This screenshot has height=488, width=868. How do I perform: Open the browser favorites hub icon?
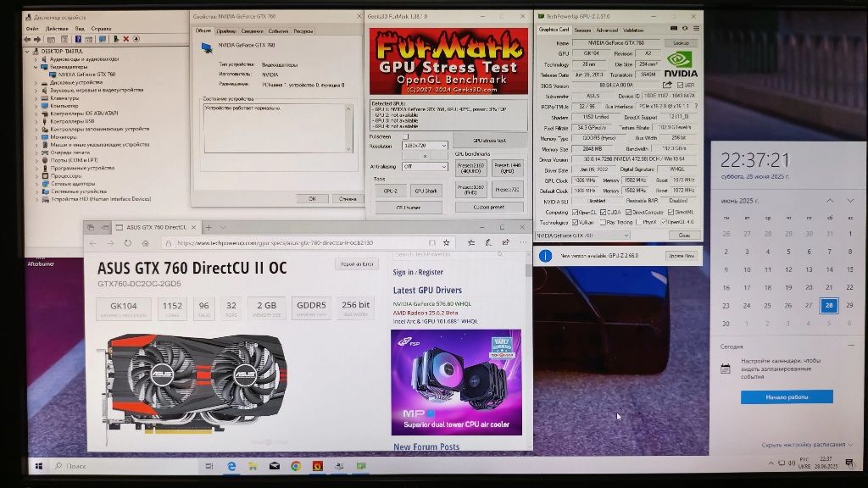click(471, 242)
